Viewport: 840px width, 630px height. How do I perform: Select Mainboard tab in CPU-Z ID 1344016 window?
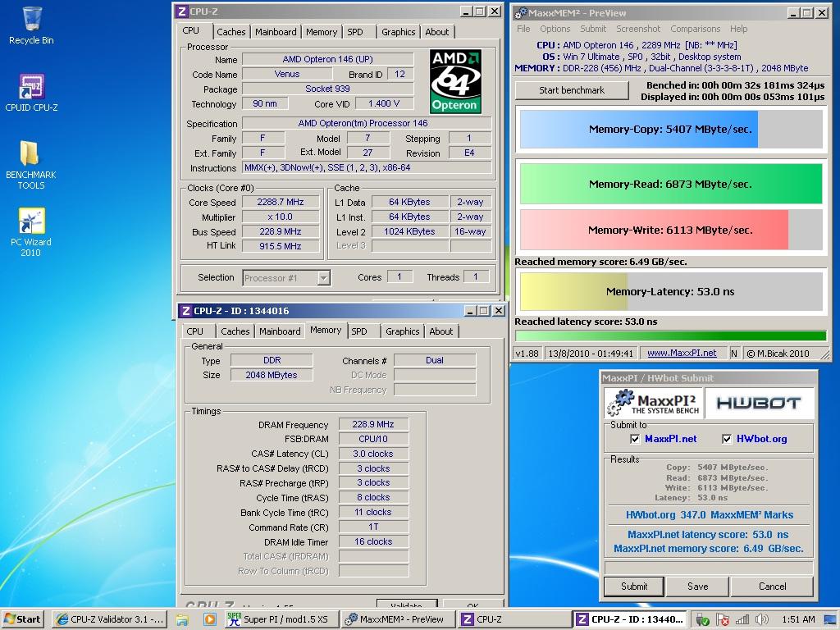click(280, 331)
